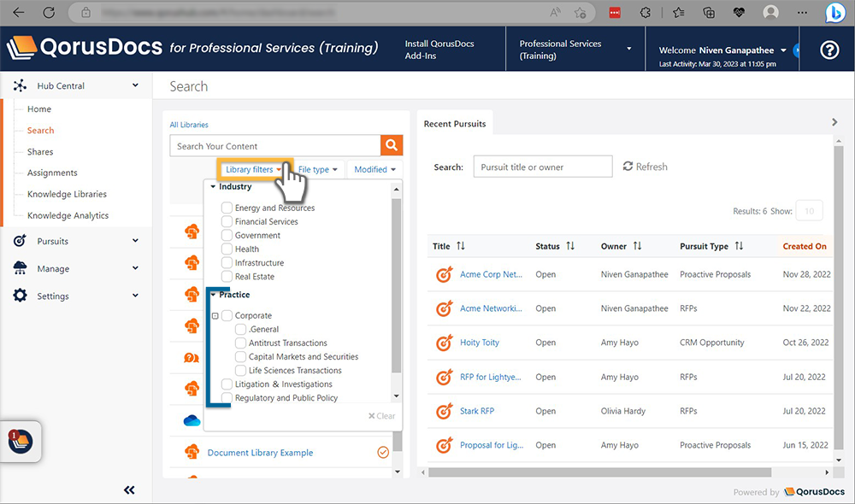Open the Hoity Toity pursuit link
The image size is (855, 504).
[479, 343]
